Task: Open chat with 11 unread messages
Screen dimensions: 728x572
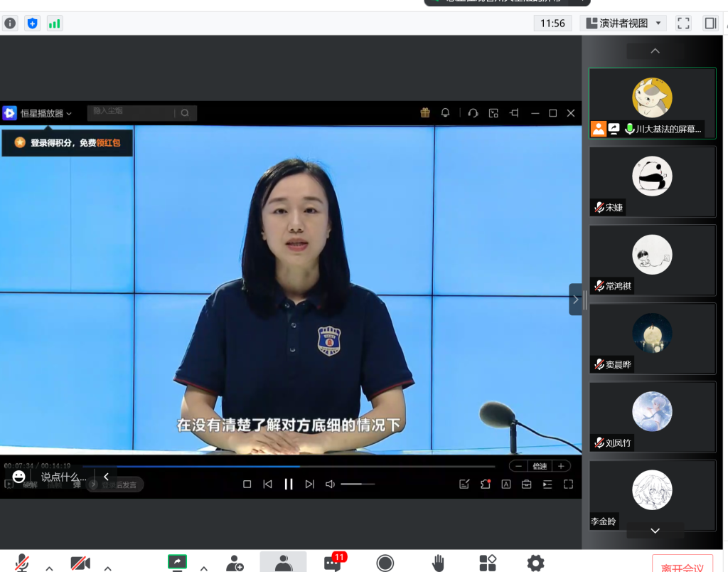Action: pyautogui.click(x=333, y=563)
